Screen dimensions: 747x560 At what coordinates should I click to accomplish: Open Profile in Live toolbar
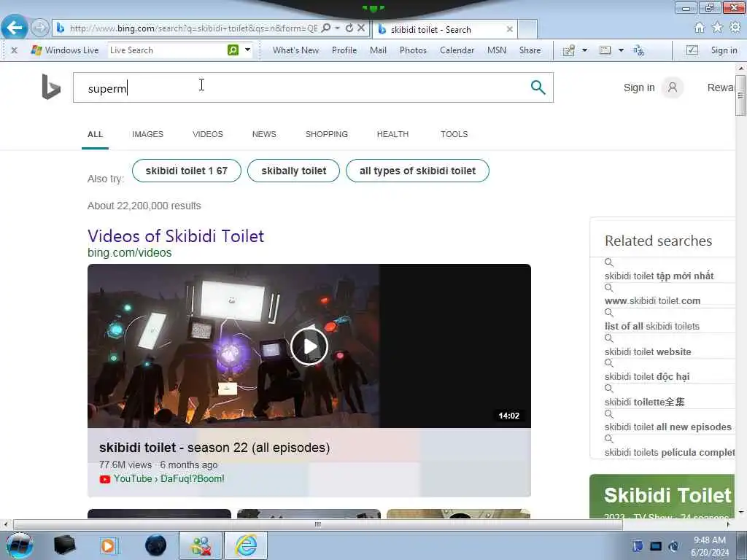click(x=344, y=50)
